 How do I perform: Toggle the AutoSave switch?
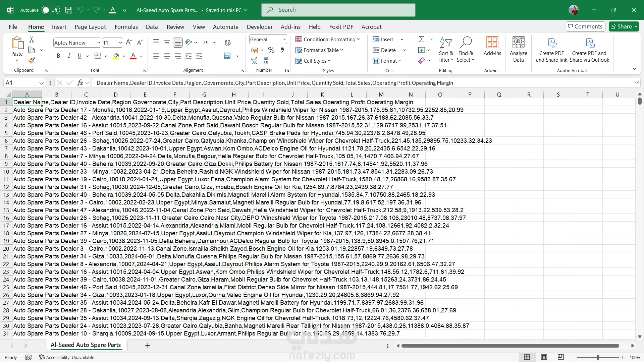pyautogui.click(x=51, y=10)
